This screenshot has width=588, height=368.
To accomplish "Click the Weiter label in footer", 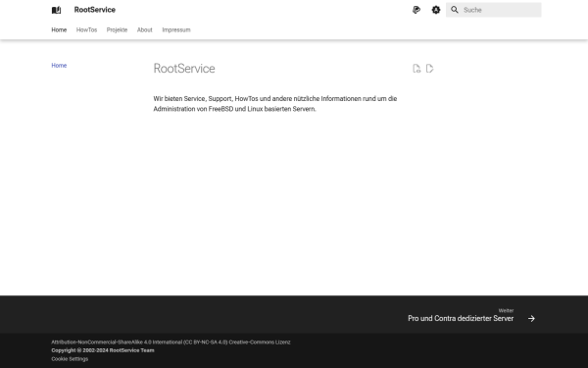I will (x=506, y=310).
